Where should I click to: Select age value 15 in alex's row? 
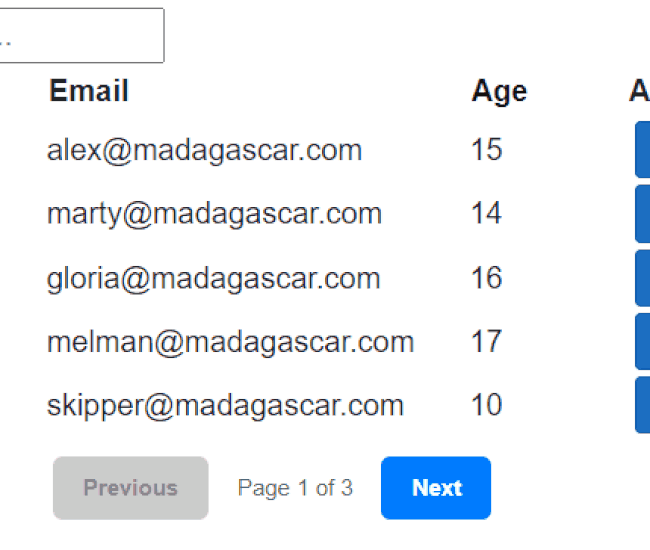point(487,149)
